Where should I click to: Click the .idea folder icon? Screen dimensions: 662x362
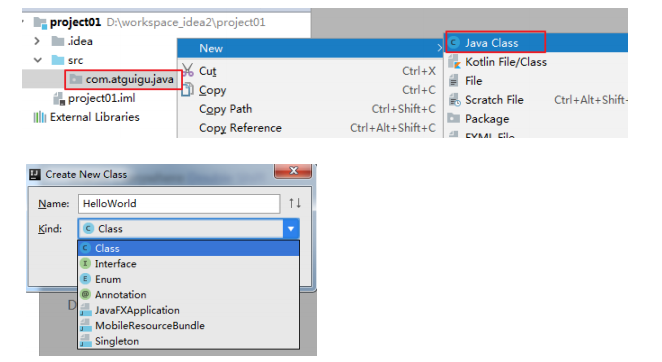pos(57,41)
